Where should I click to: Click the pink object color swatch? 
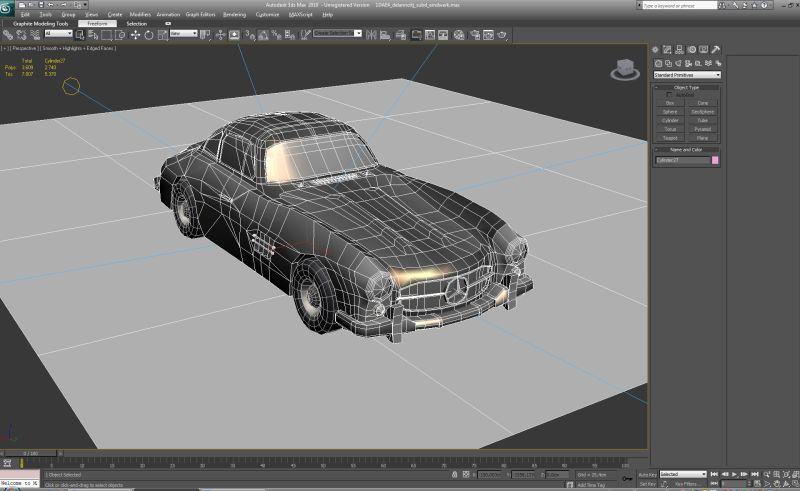tap(715, 160)
